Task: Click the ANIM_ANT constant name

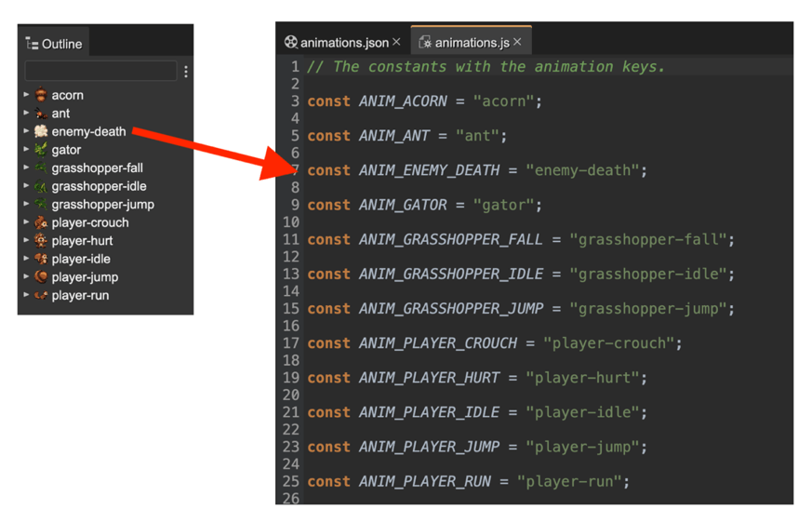Action: point(394,136)
